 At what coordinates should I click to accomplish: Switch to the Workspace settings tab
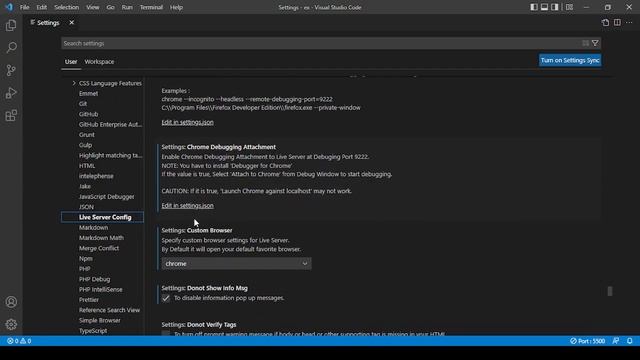tap(99, 62)
